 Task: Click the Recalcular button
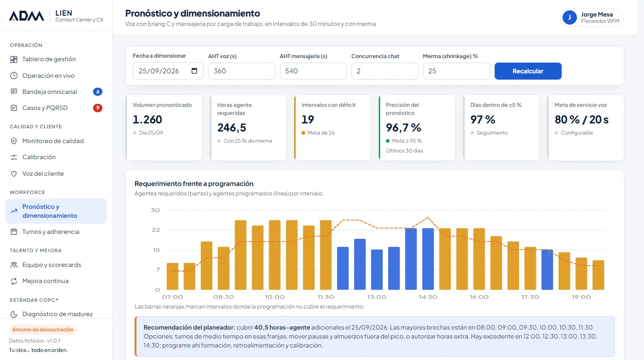(x=528, y=71)
